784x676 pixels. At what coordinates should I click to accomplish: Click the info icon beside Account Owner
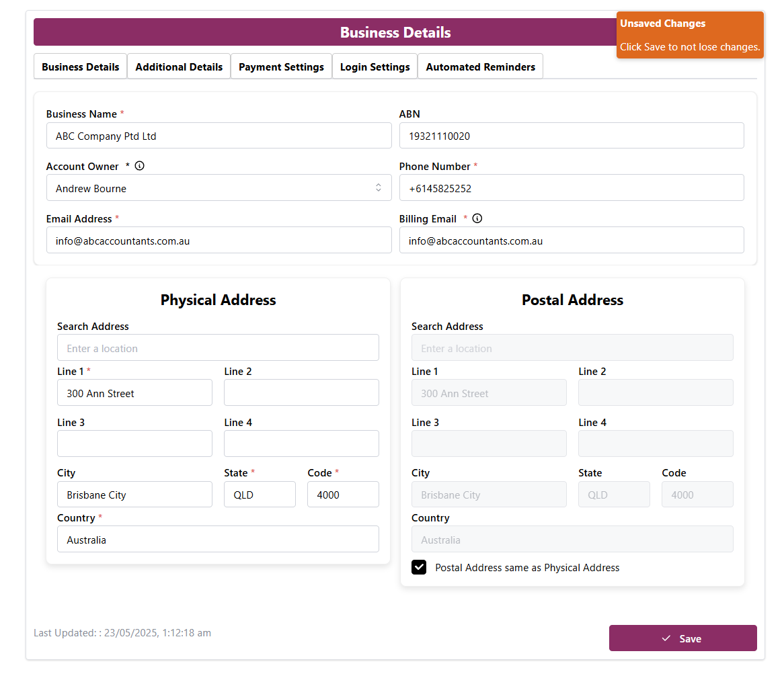tap(139, 166)
